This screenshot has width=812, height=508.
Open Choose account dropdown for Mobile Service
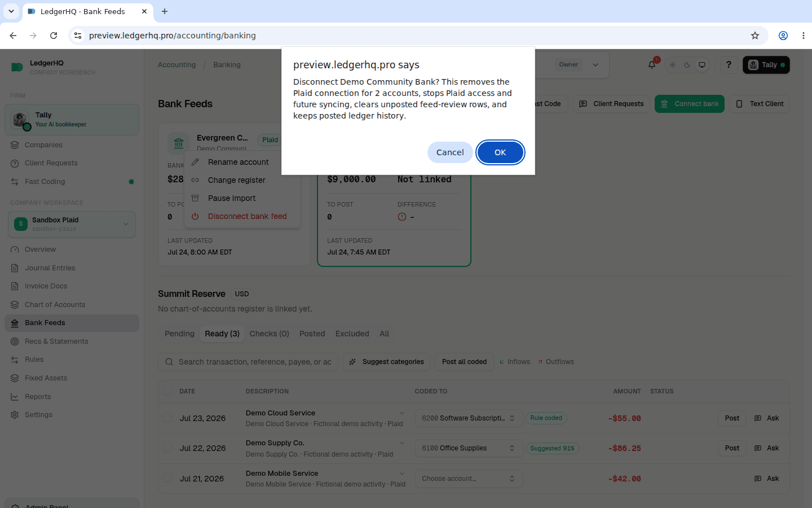click(469, 479)
